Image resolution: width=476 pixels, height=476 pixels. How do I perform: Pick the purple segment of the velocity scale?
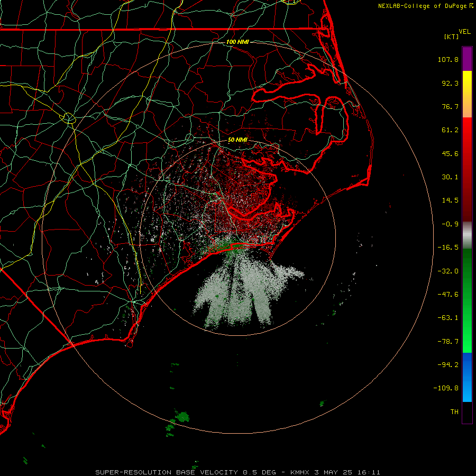tap(467, 59)
